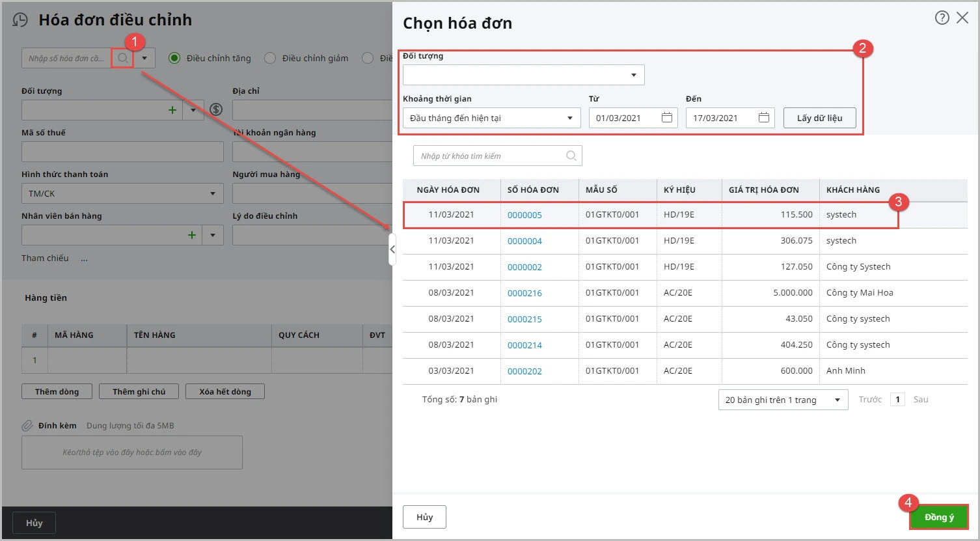980x541 pixels.
Task: Open the 20 bản ghi trên 1 trang dropdown
Action: click(837, 400)
